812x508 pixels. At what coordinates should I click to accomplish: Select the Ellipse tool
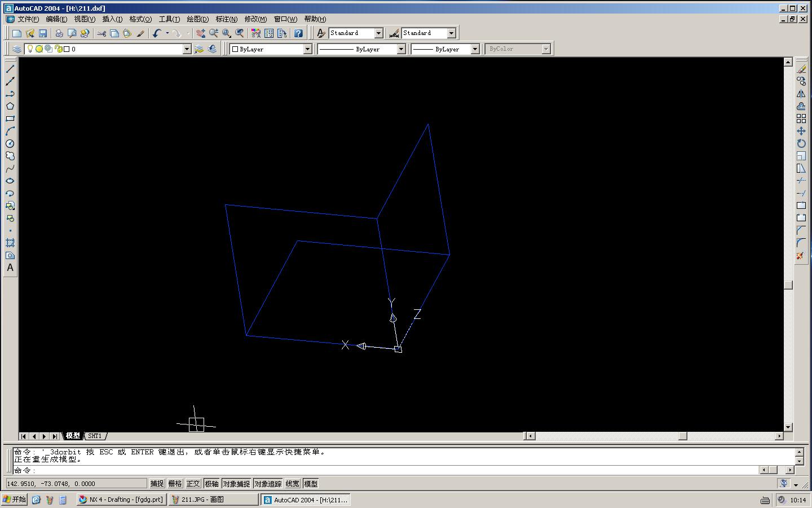[10, 181]
